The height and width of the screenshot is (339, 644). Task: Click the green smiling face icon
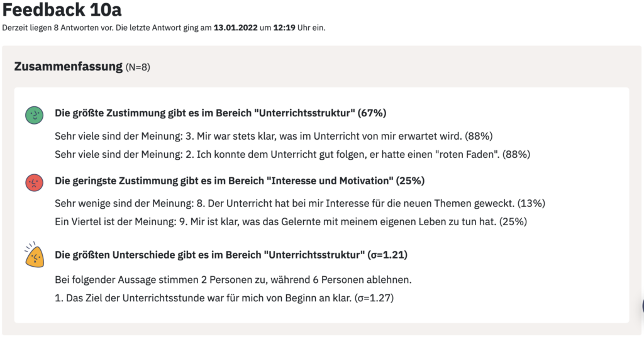(x=34, y=115)
